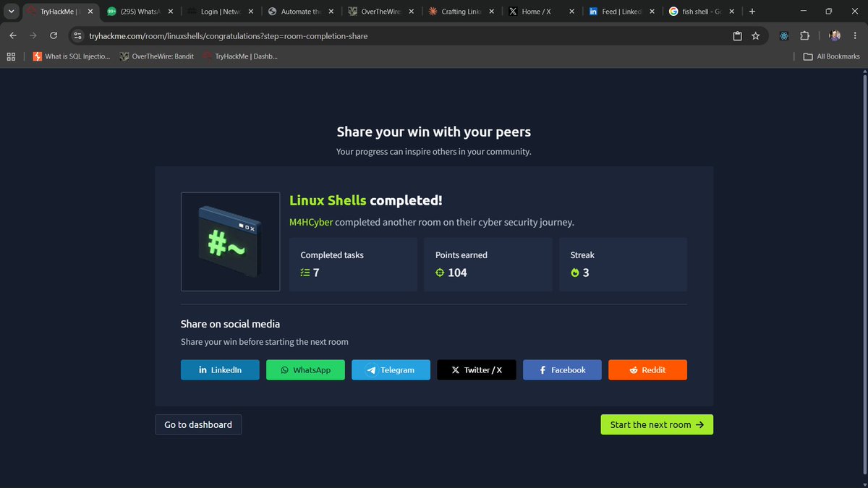
Task: Reload the current page
Action: [54, 35]
